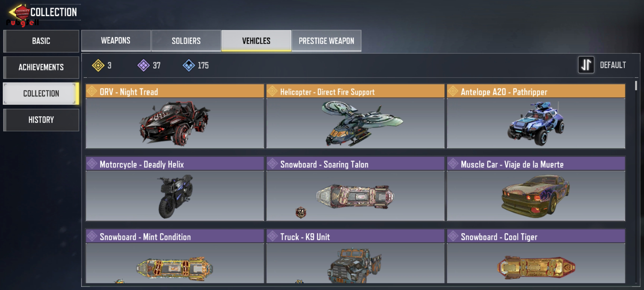Open the DEFAULT sort dropdown
The height and width of the screenshot is (290, 644).
pyautogui.click(x=613, y=65)
